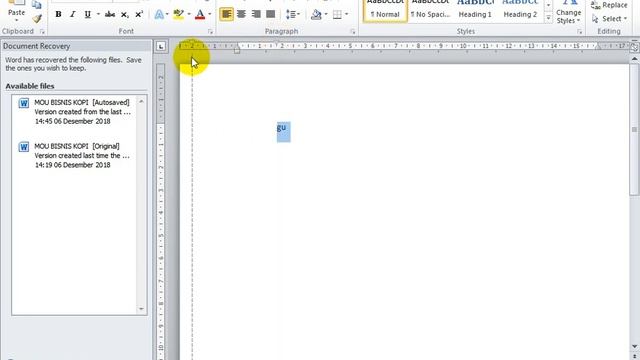Click the right indent marker on ruler
The height and width of the screenshot is (360, 640).
[x=598, y=47]
